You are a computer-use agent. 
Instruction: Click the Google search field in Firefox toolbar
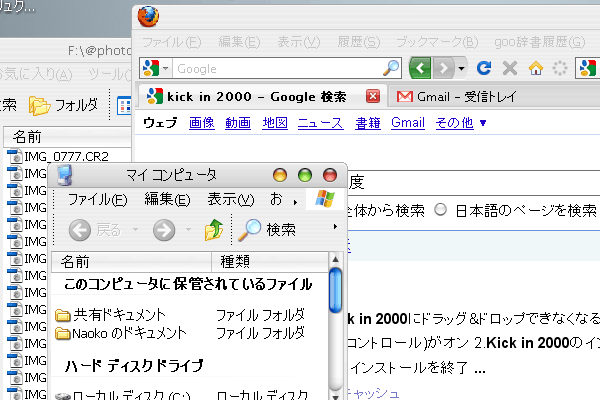tap(278, 69)
